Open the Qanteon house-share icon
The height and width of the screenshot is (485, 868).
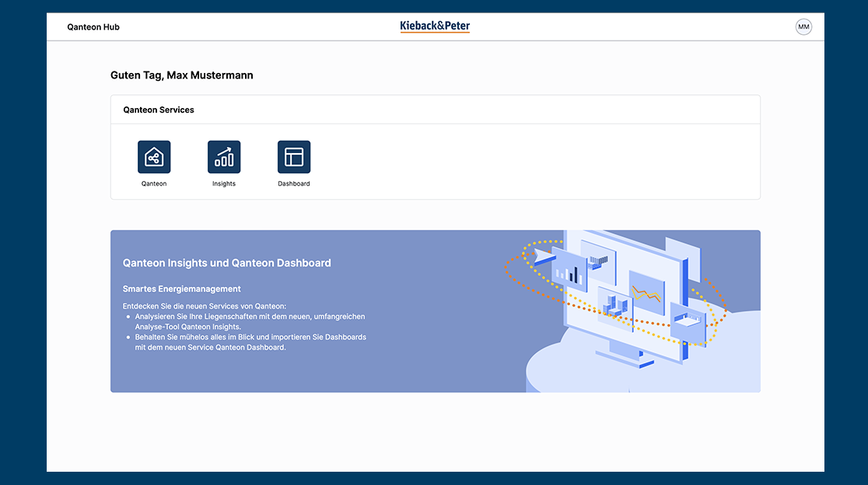click(x=154, y=157)
